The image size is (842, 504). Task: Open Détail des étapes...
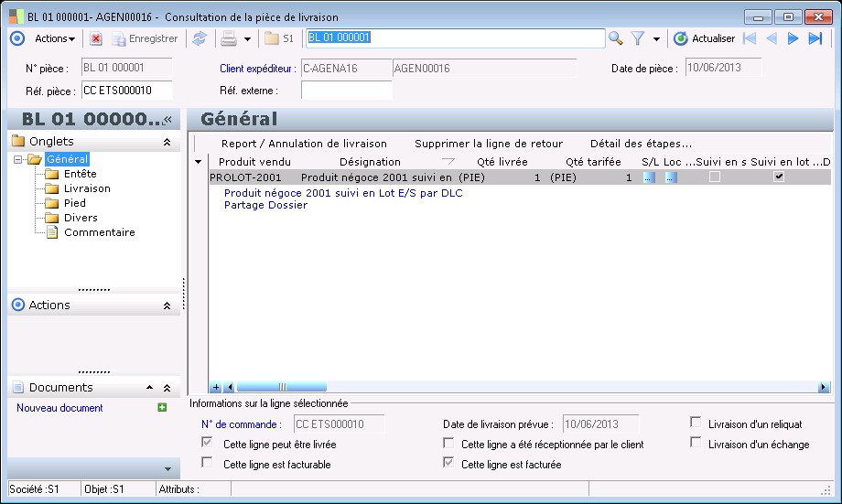tap(641, 144)
